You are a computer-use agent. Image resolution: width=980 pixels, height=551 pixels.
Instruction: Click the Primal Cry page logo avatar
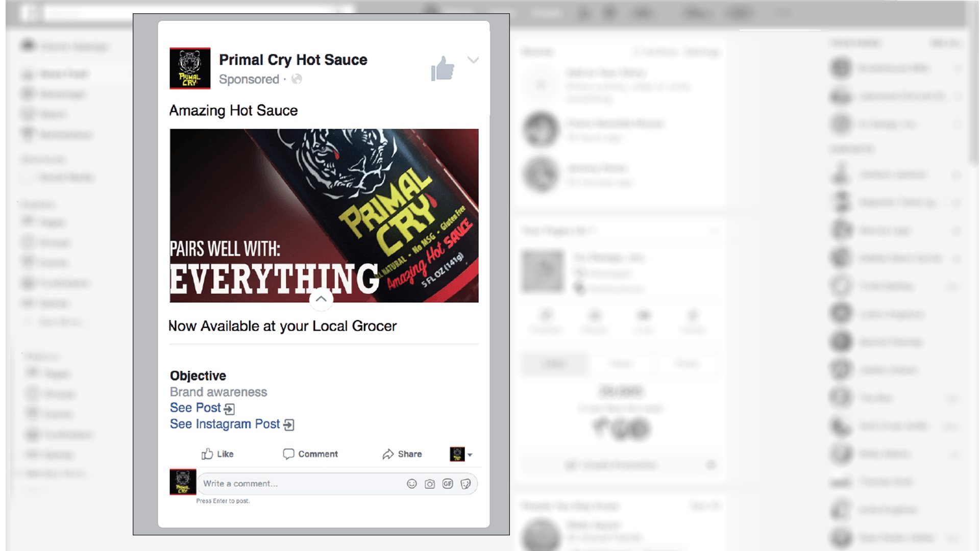pos(190,68)
